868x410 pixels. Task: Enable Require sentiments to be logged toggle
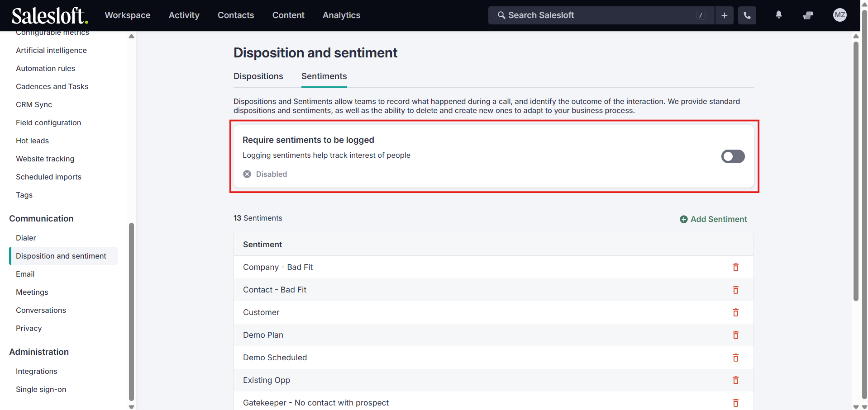733,156
